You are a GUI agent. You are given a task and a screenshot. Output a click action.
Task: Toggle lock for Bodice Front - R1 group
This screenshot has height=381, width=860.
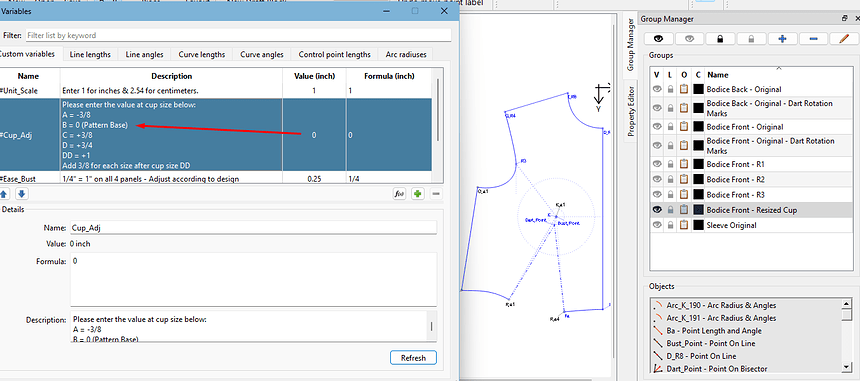point(670,164)
